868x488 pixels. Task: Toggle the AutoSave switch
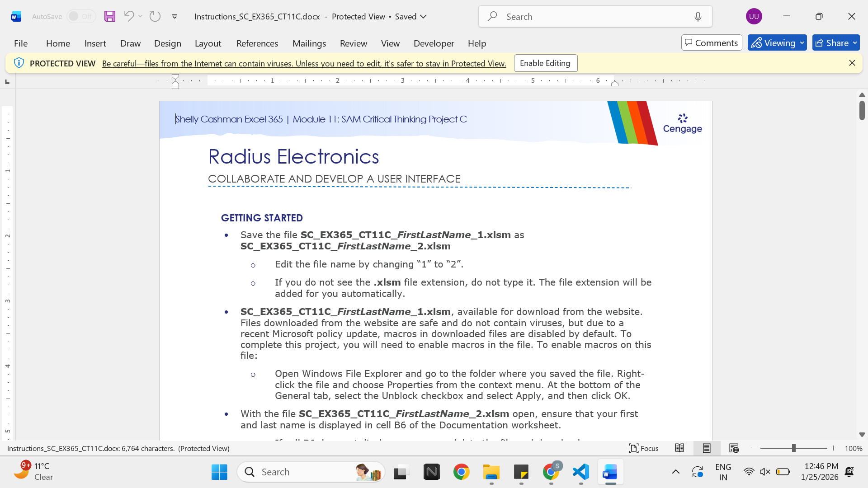click(x=81, y=16)
